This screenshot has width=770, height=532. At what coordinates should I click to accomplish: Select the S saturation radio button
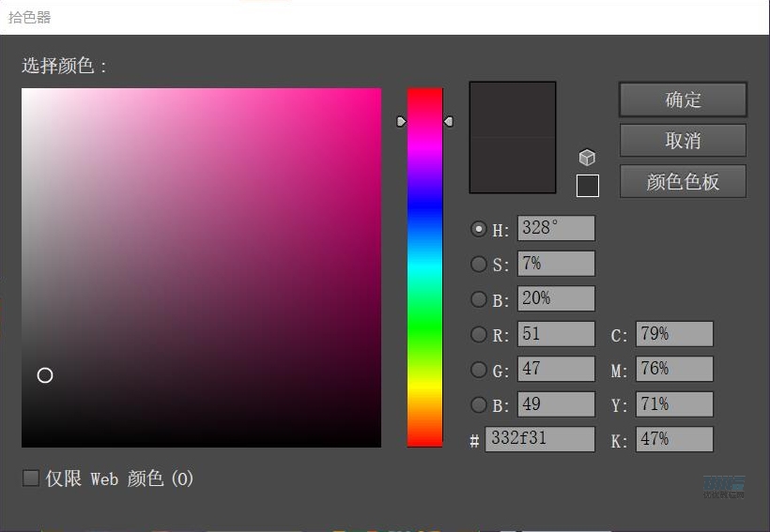[x=479, y=265]
